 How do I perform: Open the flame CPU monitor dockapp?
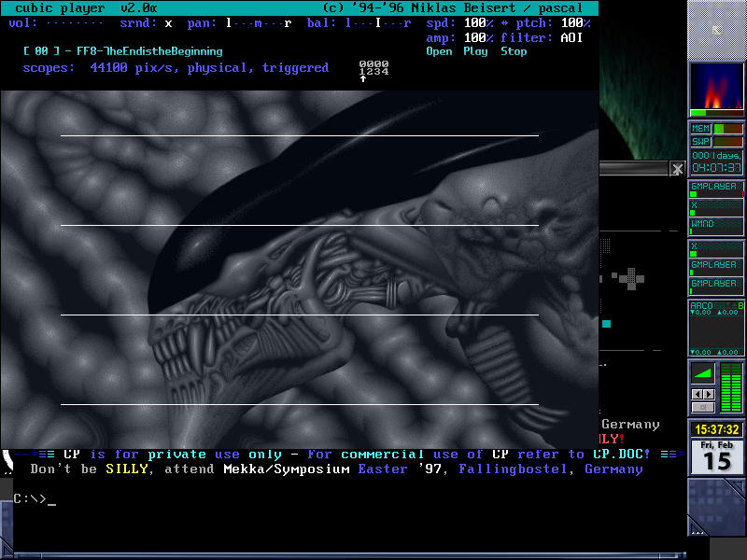[x=716, y=87]
